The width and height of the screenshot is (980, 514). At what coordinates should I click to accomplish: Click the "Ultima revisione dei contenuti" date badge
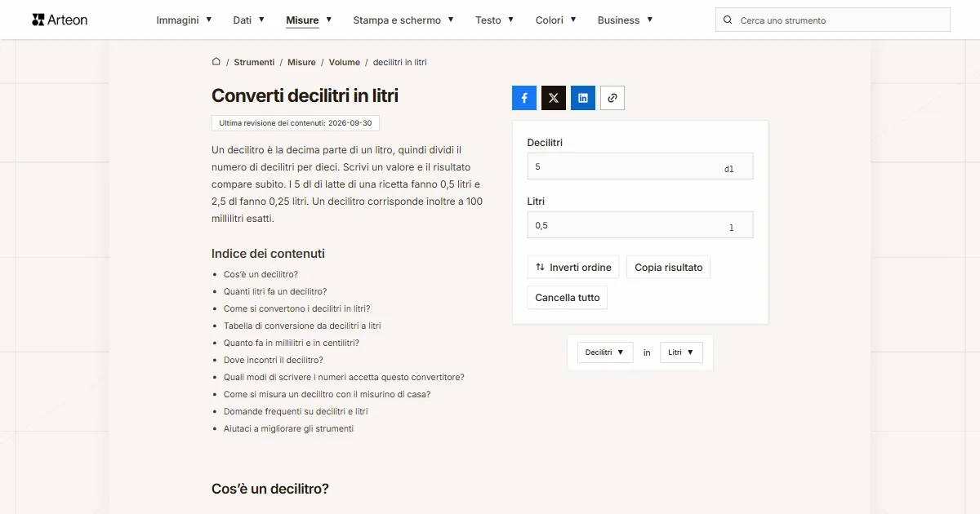point(296,123)
